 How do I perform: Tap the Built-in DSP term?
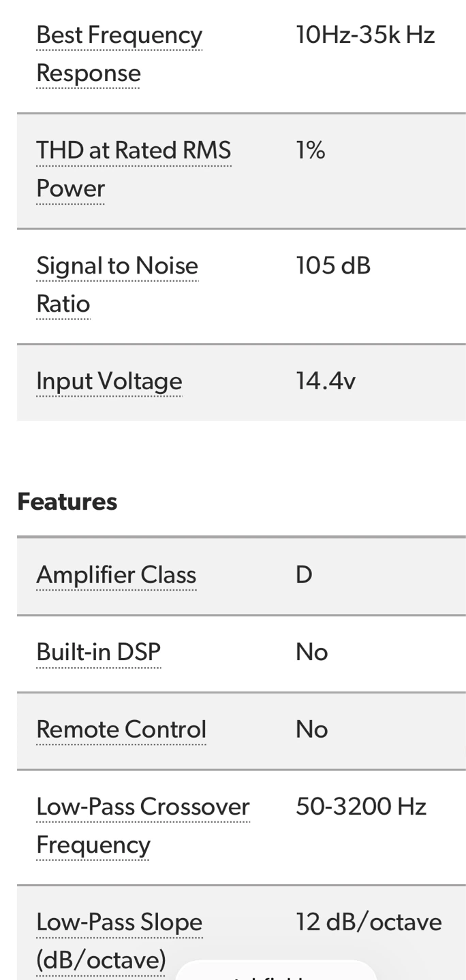pyautogui.click(x=98, y=652)
